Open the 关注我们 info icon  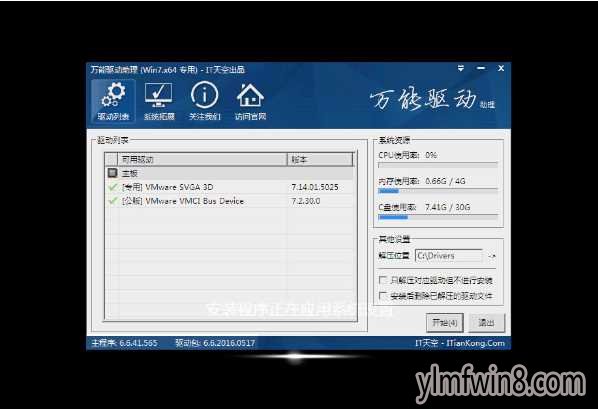(x=205, y=101)
